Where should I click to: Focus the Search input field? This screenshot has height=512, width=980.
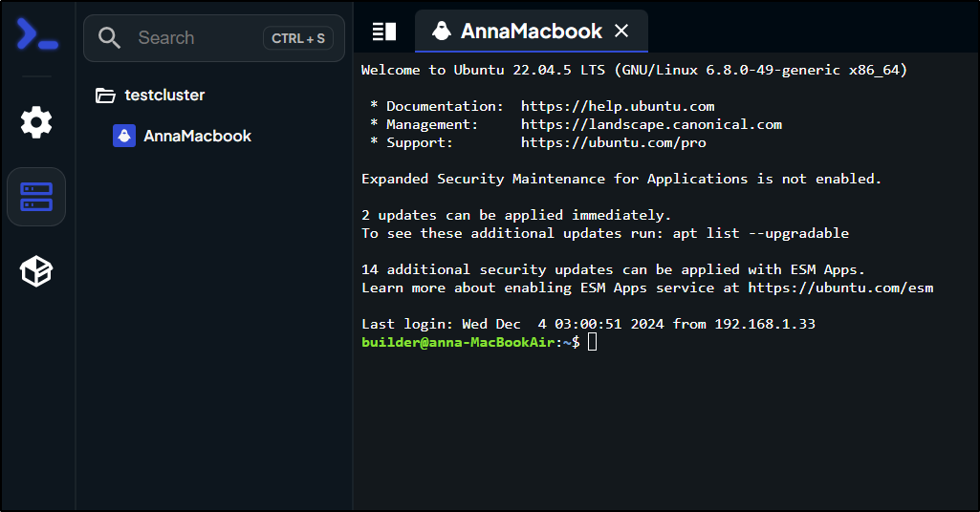214,38
